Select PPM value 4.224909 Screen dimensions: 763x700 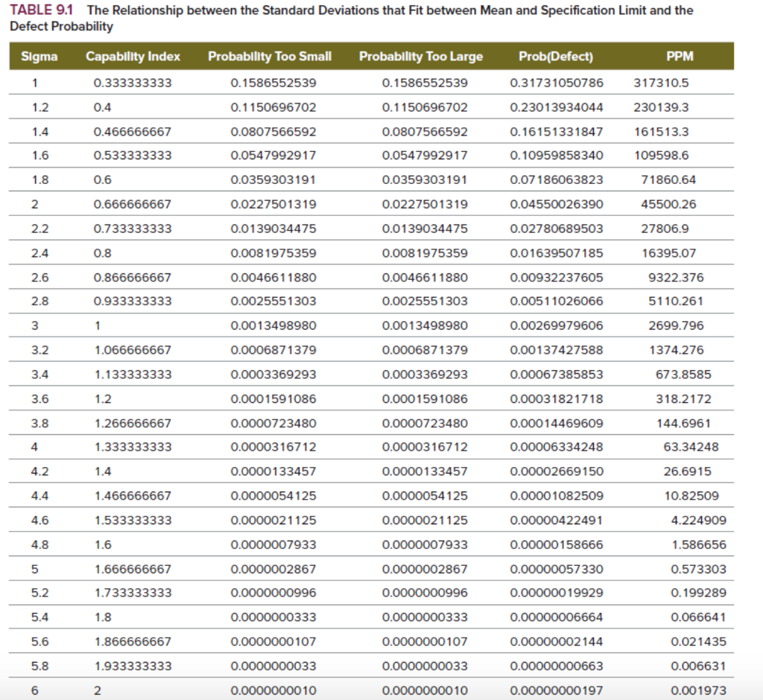698,521
